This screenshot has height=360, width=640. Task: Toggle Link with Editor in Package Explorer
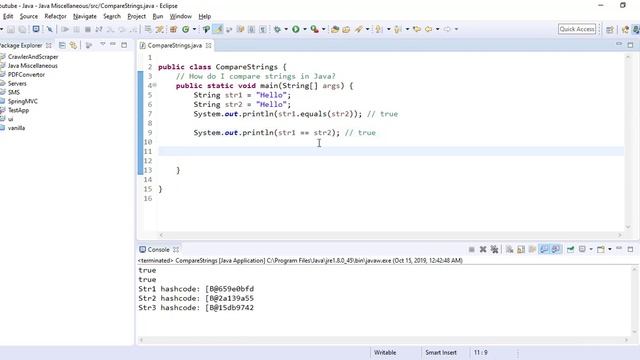pos(73,45)
